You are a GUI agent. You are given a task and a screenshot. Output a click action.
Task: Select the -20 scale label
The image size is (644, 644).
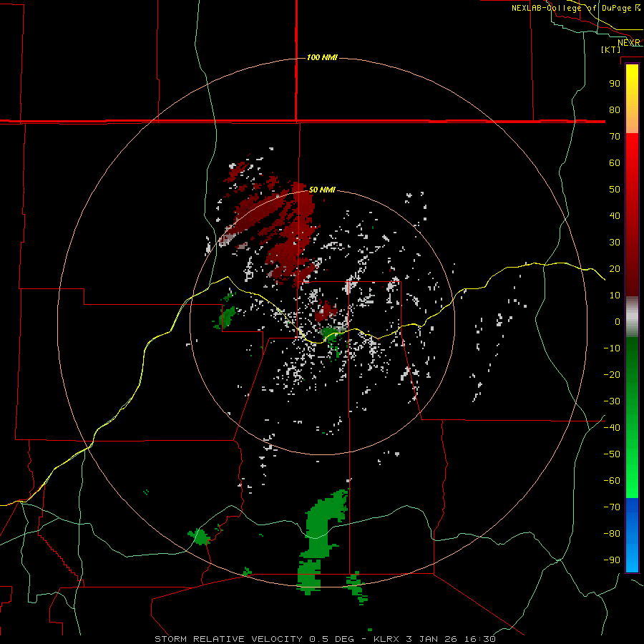(612, 374)
